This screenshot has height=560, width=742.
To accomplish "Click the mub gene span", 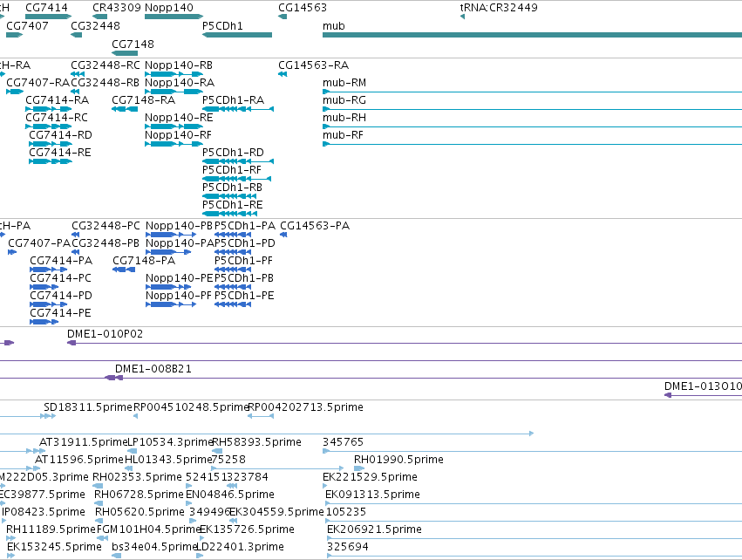I will pyautogui.click(x=532, y=35).
